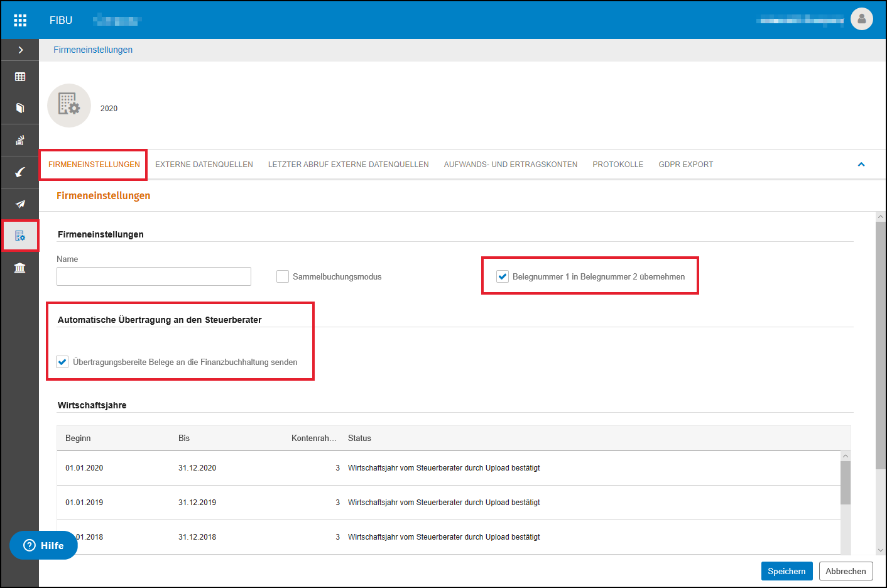Uncheck Belegnummer 1 in Belegnummer 2 übernehmen
This screenshot has height=588, width=887.
pyautogui.click(x=503, y=276)
